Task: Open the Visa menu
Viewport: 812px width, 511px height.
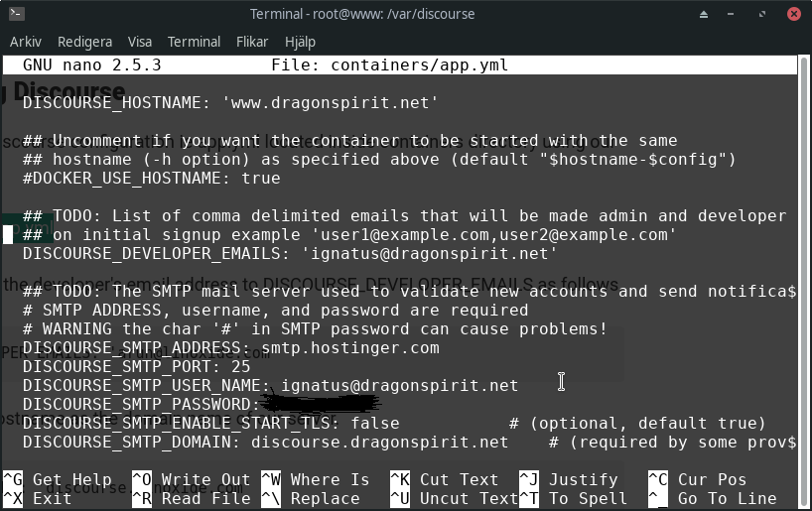Action: coord(140,42)
